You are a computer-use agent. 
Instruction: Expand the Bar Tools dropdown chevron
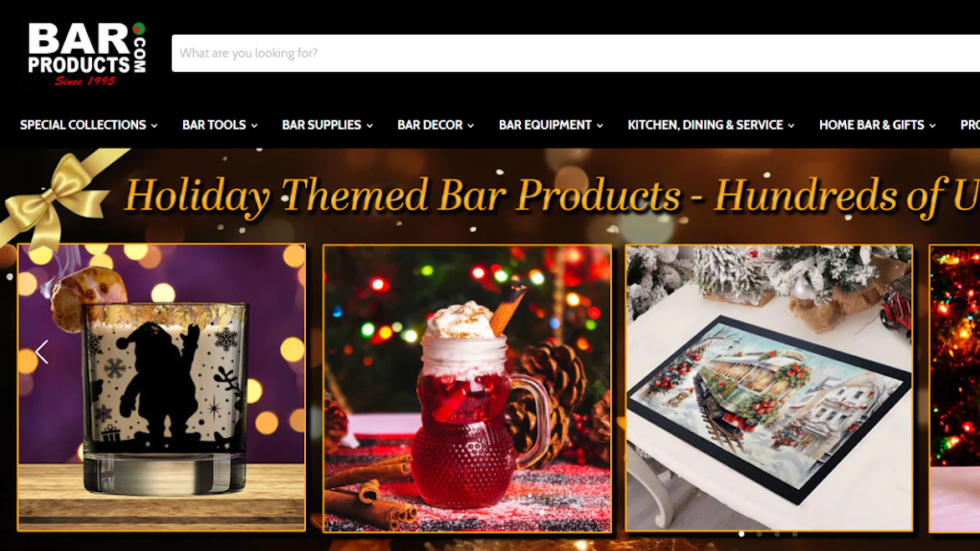coord(254,126)
